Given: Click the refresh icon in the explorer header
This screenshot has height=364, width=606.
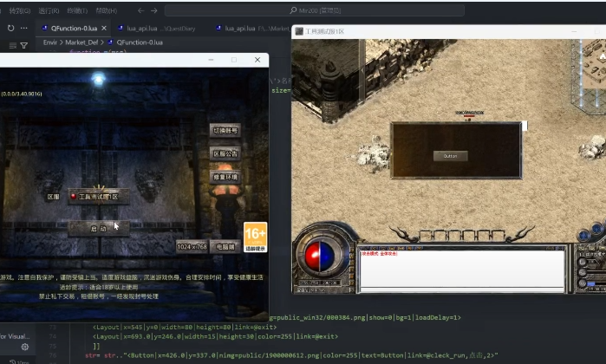Looking at the screenshot, I should [x=10, y=28].
